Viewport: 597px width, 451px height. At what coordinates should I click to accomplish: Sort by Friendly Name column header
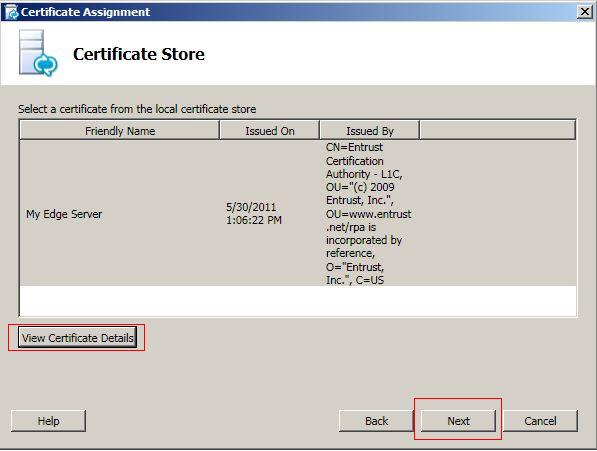click(120, 131)
